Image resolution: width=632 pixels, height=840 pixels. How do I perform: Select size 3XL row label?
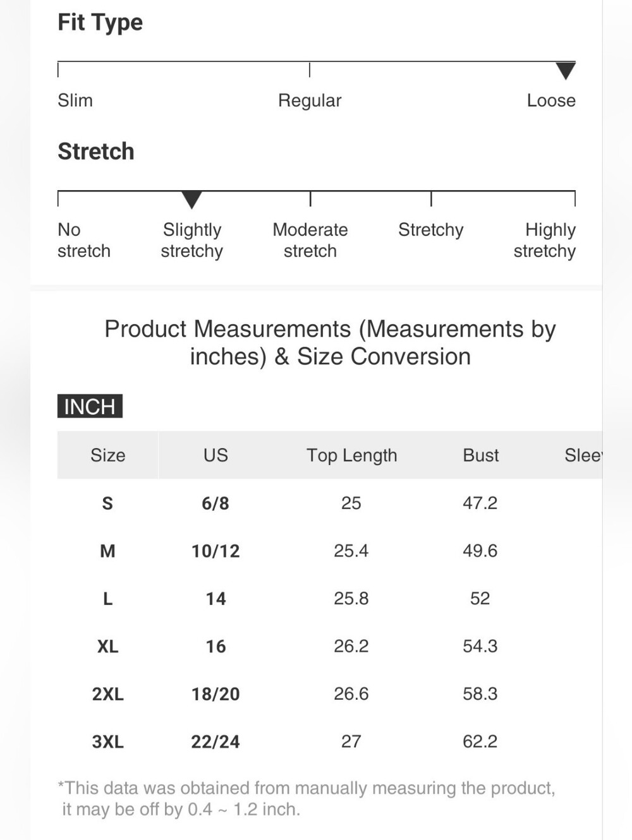[x=107, y=741]
